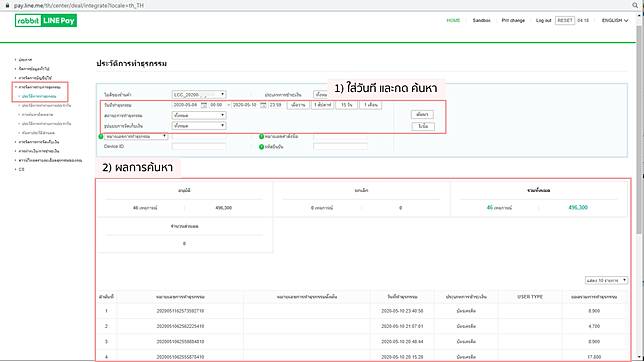Click the Log out link
The height and width of the screenshot is (362, 644).
pos(543,20)
